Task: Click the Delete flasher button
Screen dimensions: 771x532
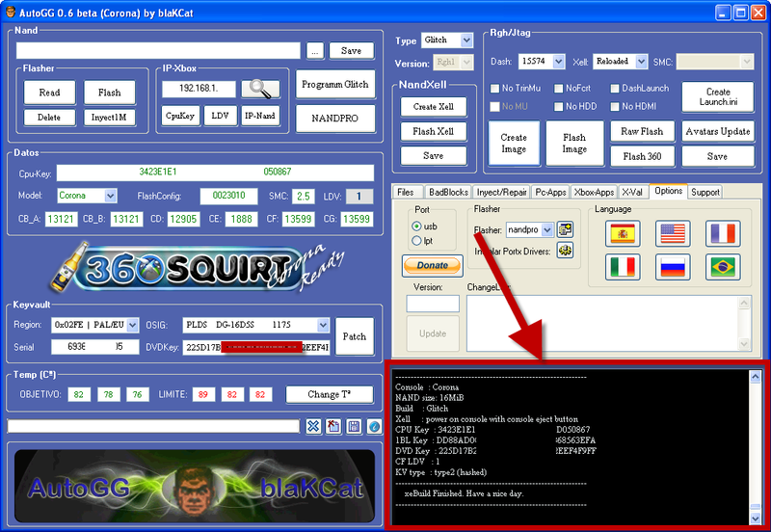Action: click(50, 118)
